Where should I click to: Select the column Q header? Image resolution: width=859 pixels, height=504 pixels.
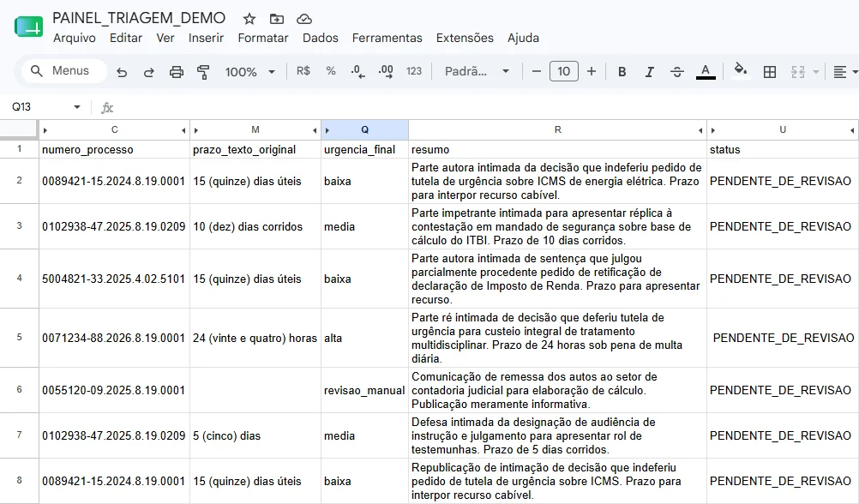365,129
